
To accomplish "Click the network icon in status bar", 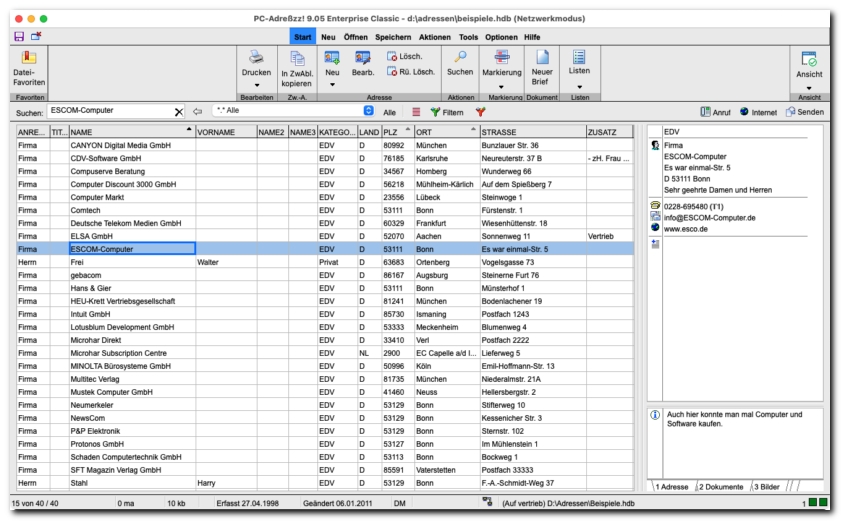I will click(487, 502).
